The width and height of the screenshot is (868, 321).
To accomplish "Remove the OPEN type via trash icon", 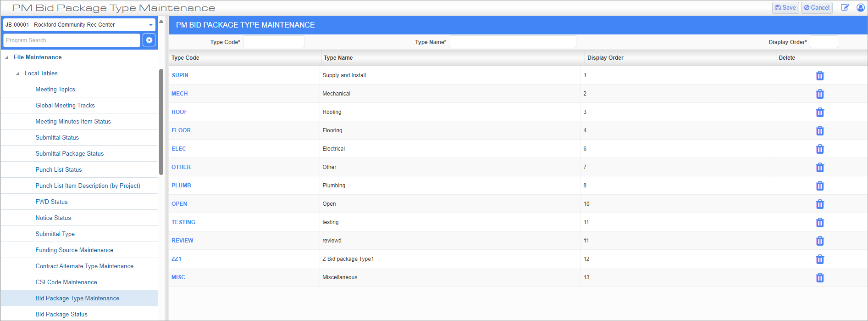I will pos(820,204).
